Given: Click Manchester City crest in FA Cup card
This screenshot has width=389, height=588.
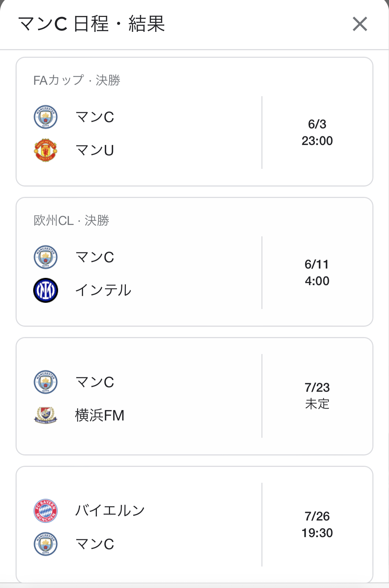Looking at the screenshot, I should [46, 117].
